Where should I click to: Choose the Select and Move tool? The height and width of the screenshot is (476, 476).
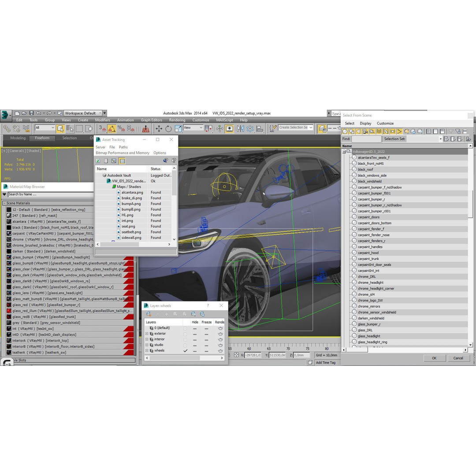pyautogui.click(x=159, y=129)
